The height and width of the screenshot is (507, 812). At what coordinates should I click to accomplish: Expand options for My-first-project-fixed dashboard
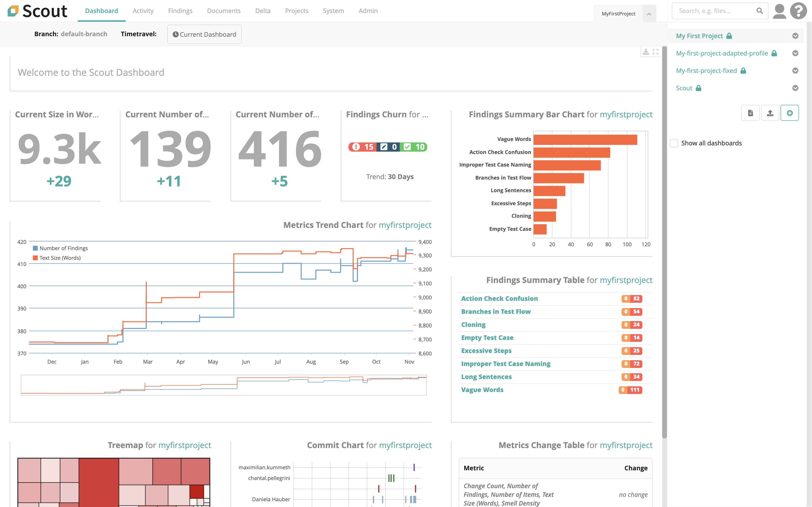point(795,71)
